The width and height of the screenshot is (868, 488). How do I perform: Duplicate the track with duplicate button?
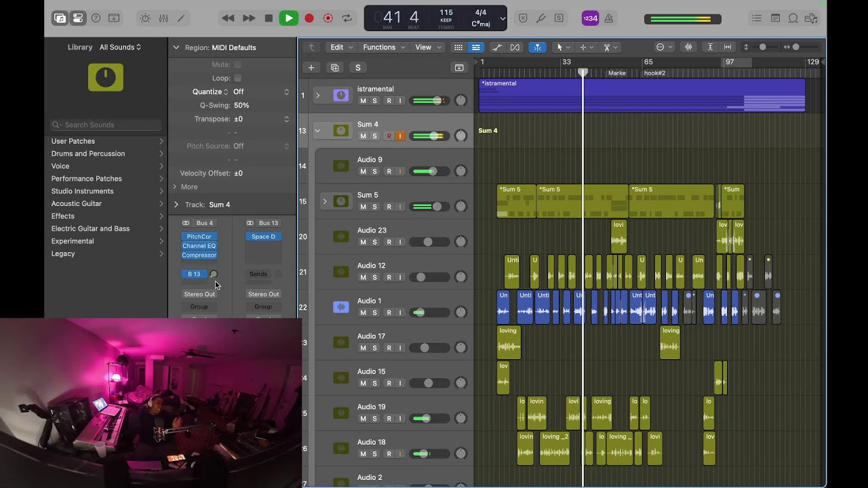coord(334,67)
